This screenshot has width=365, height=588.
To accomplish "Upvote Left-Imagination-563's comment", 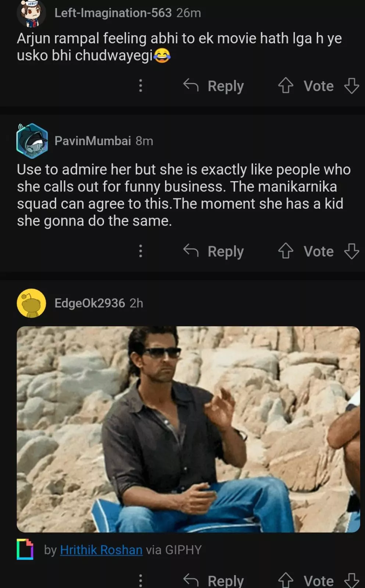I will [286, 86].
